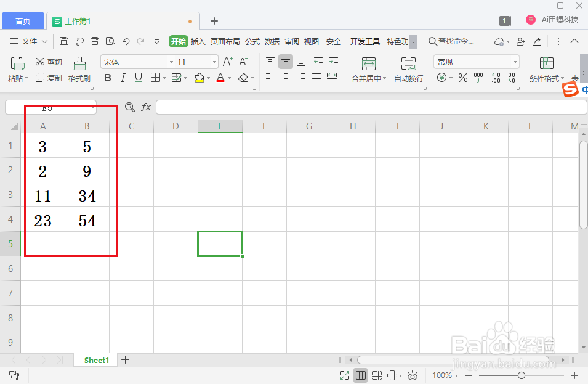The height and width of the screenshot is (384, 588).
Task: Click the Save icon in quick toolbar
Action: (64, 41)
